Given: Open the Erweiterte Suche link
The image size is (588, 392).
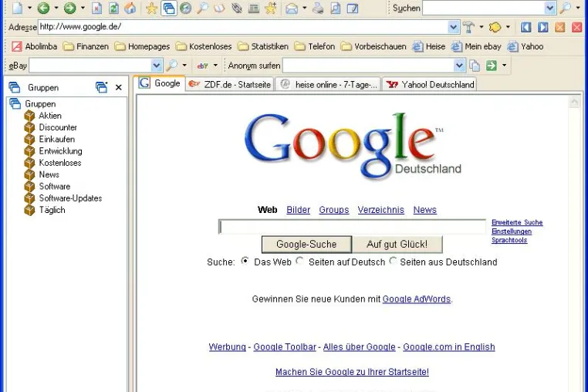Looking at the screenshot, I should (517, 222).
